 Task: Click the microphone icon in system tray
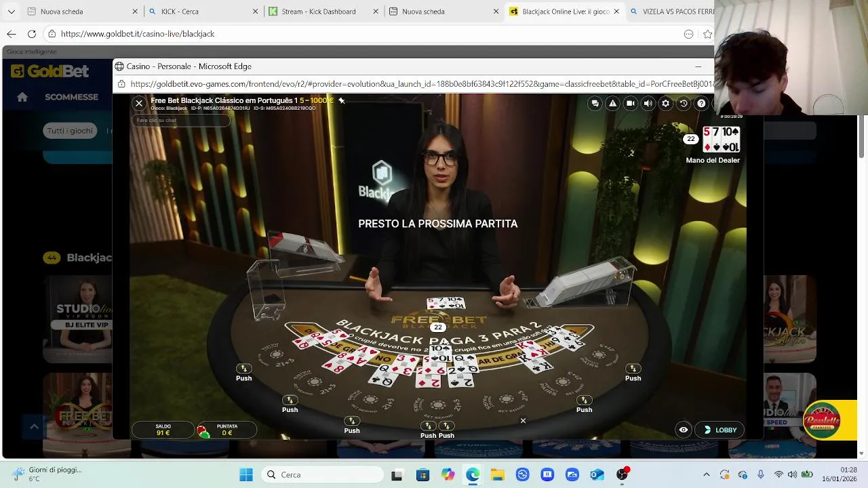tap(761, 474)
